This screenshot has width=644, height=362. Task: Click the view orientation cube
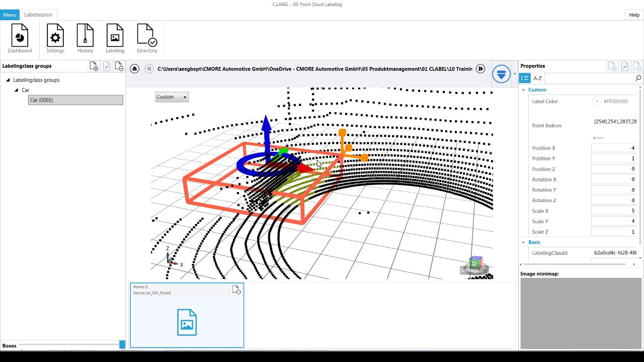coord(475,262)
